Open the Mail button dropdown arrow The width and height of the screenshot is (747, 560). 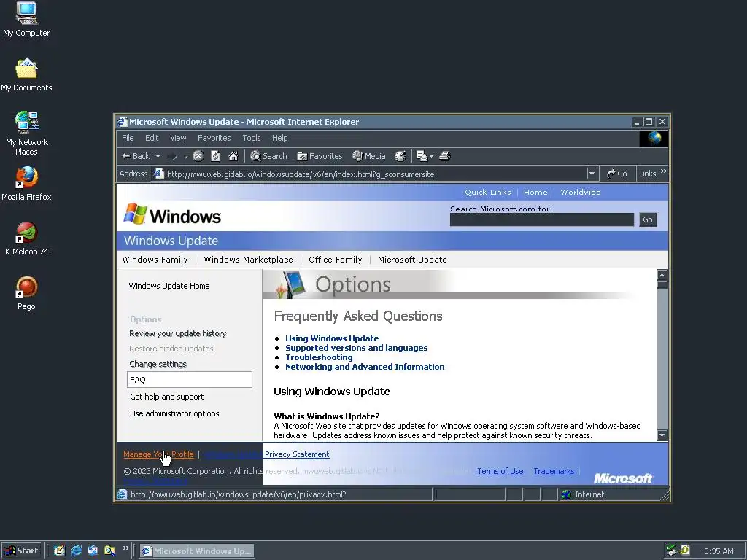pyautogui.click(x=432, y=156)
